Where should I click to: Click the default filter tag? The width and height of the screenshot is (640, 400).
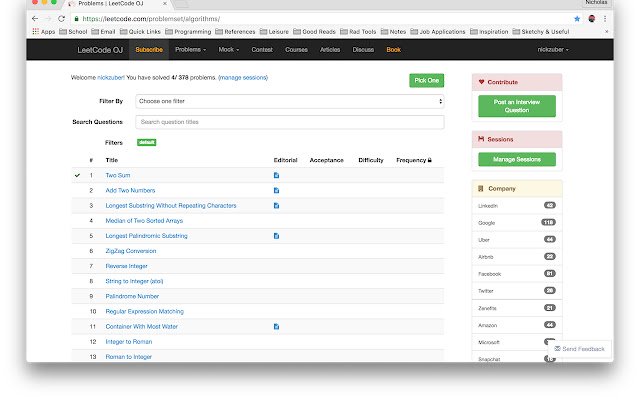pos(147,142)
